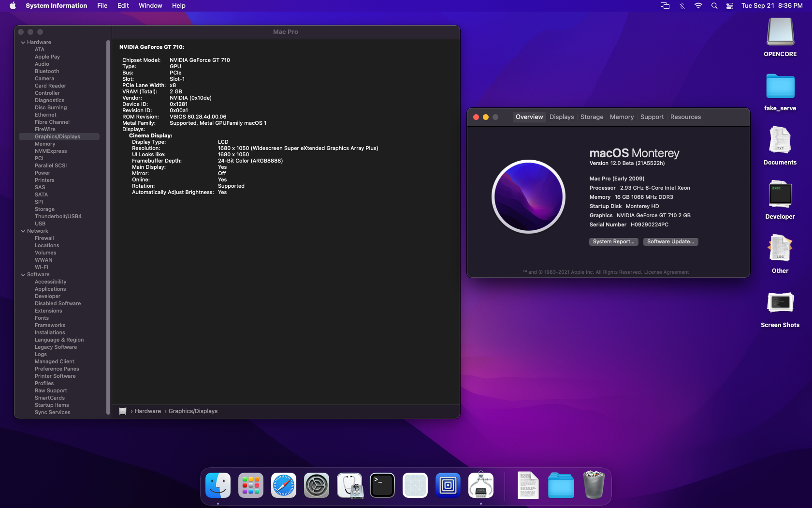Open the blue folder in the Dock
This screenshot has height=508, width=812.
pyautogui.click(x=561, y=485)
